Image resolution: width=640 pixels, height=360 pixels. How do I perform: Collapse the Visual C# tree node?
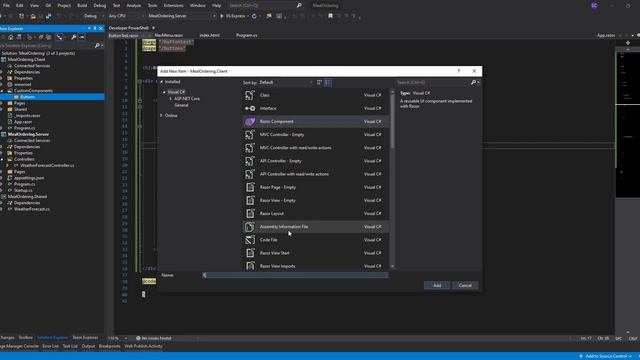164,92
